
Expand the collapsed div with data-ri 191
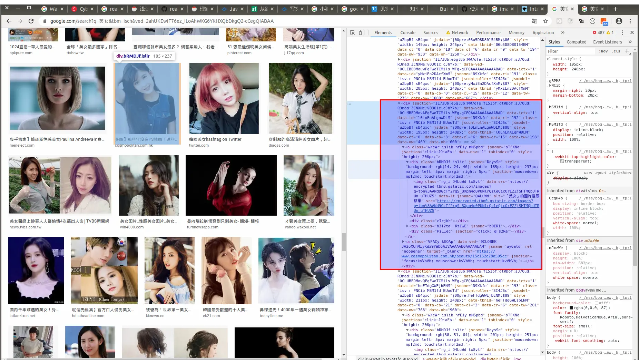coord(399,59)
